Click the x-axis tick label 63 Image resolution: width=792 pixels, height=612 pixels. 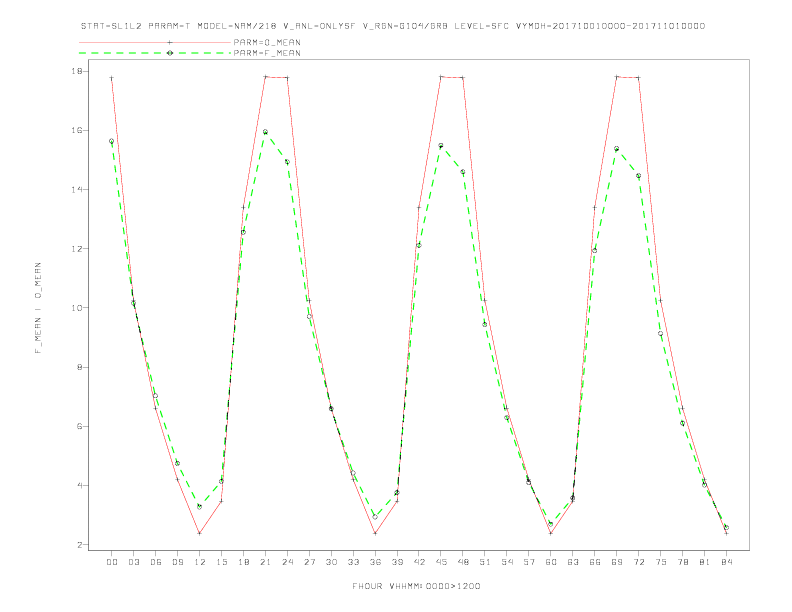(x=573, y=562)
